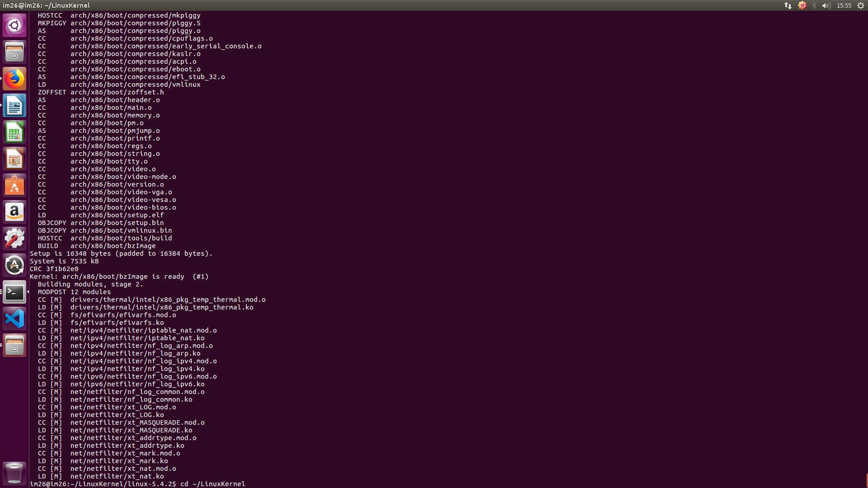Viewport: 868px width, 488px height.
Task: Open the second Files drawer icon near the bottom of the dock
Action: [14, 346]
